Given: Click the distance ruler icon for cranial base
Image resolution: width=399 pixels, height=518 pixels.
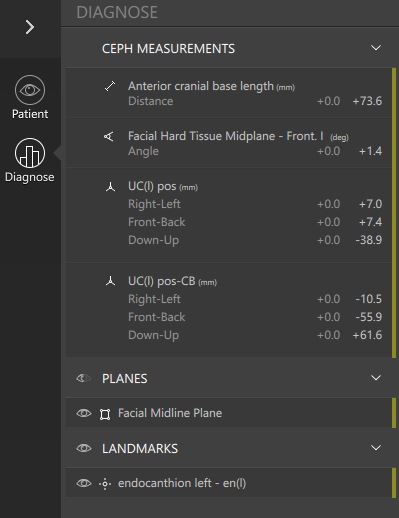Looking at the screenshot, I should [x=110, y=86].
